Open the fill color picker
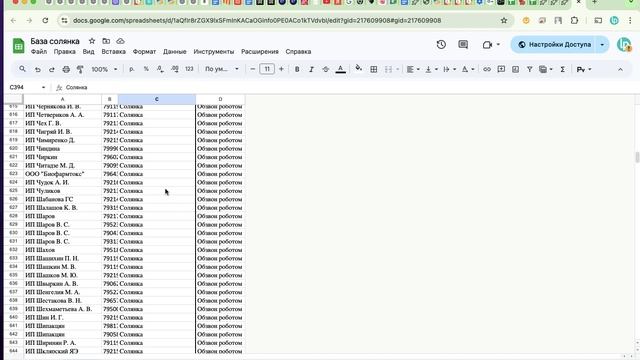 tap(358, 69)
